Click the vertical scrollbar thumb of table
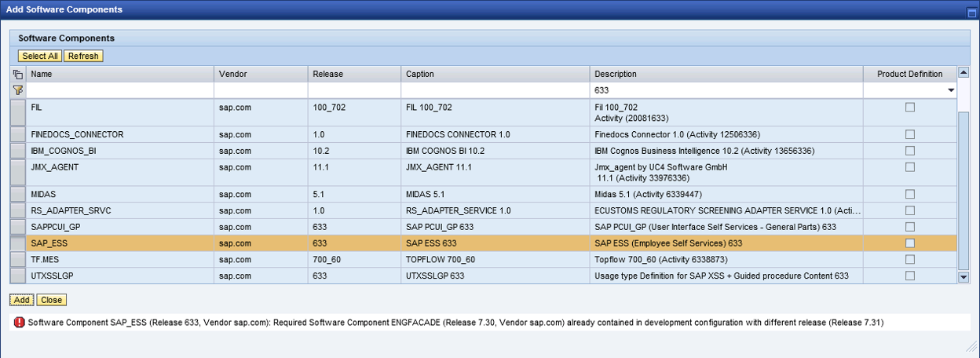980x358 pixels. point(964,191)
